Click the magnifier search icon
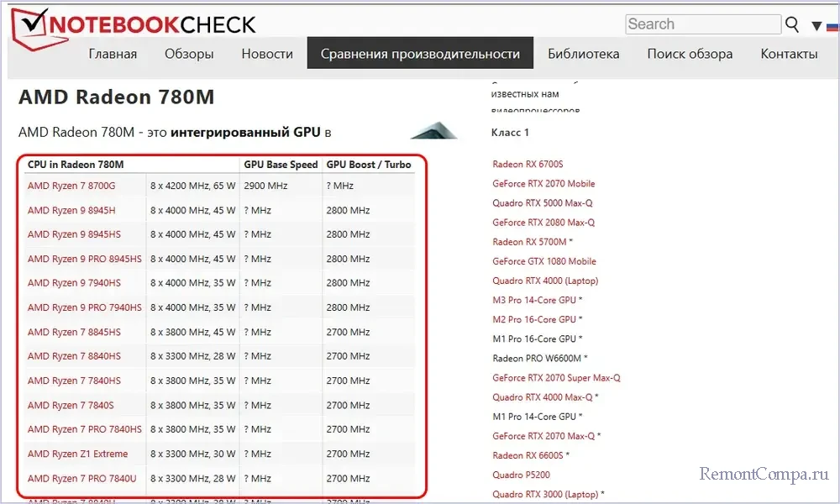This screenshot has width=840, height=504. pos(792,25)
